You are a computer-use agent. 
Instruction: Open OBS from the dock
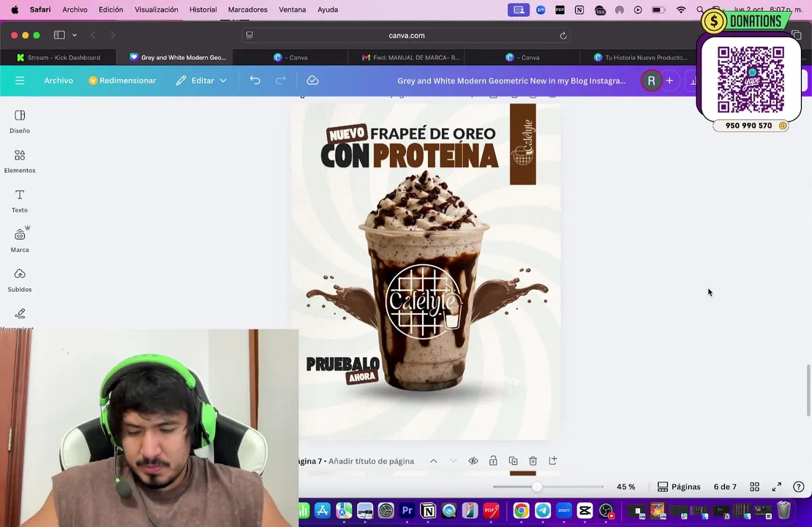pos(606,511)
